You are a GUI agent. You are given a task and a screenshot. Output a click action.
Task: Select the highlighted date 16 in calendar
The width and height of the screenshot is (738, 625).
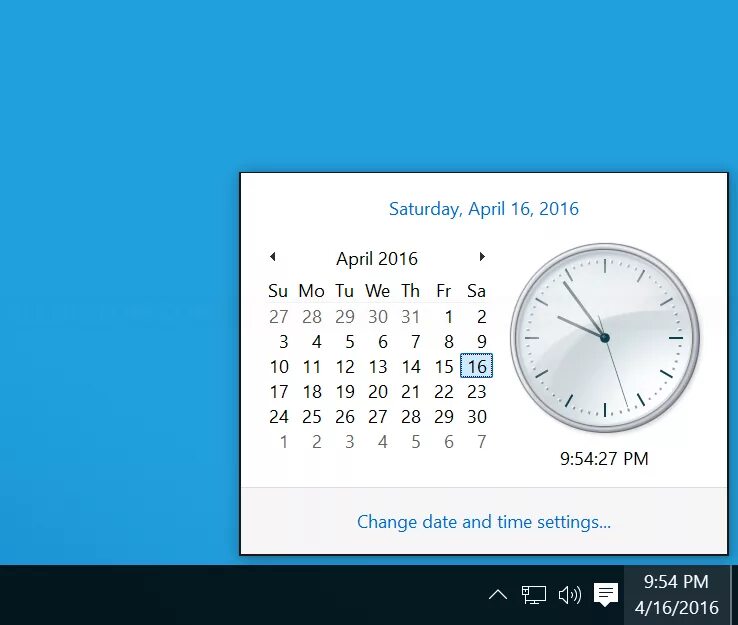[476, 366]
